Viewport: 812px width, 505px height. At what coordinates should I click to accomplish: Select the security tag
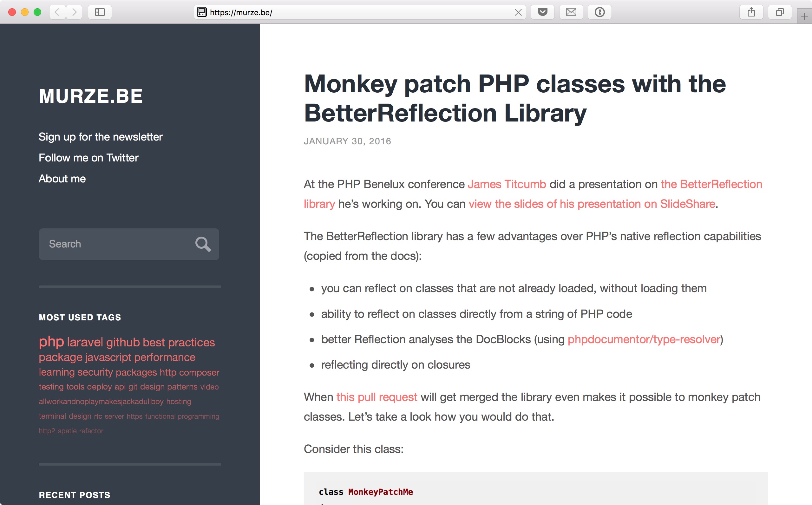pyautogui.click(x=95, y=372)
